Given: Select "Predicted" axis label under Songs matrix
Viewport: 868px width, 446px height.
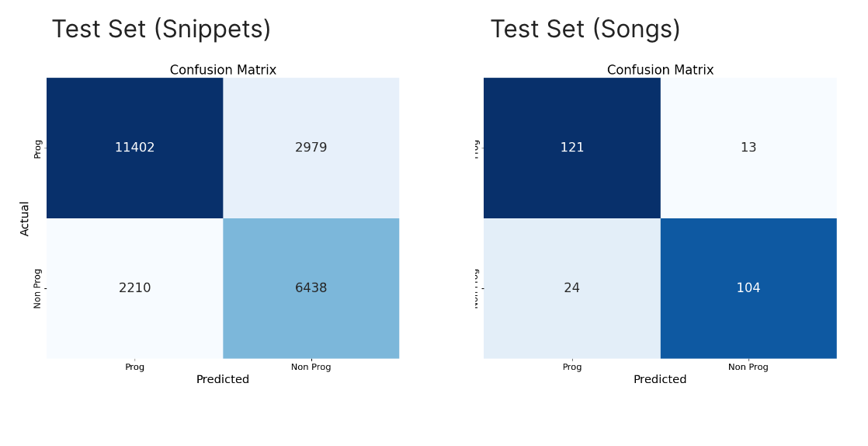Looking at the screenshot, I should [660, 380].
